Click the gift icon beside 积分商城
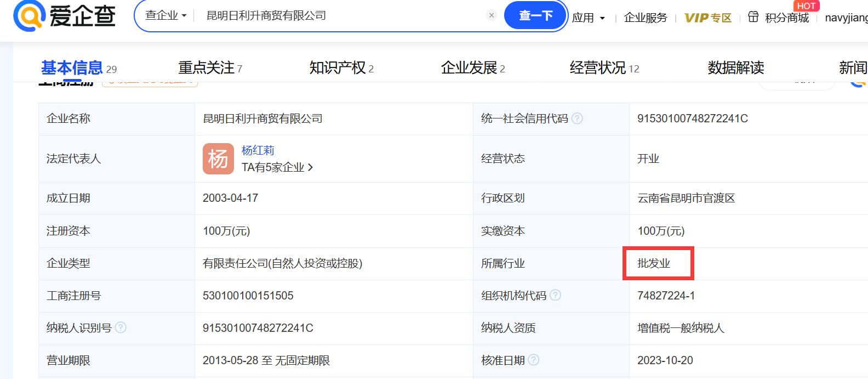 [x=753, y=17]
